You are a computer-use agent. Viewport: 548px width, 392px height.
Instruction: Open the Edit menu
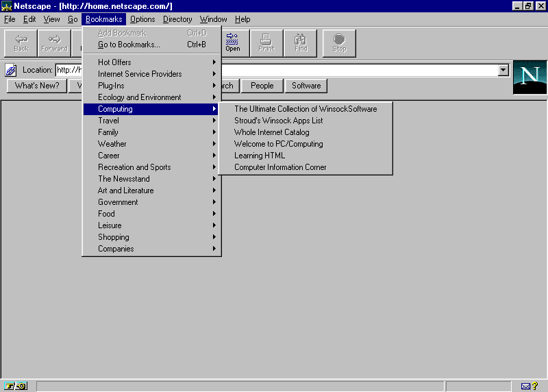point(29,19)
